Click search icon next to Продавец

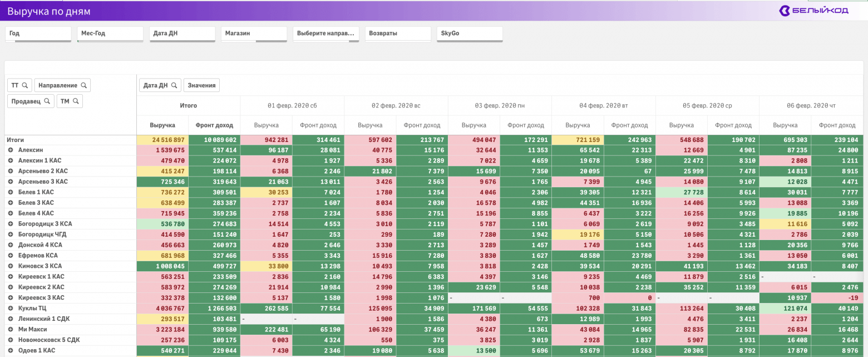pyautogui.click(x=48, y=101)
